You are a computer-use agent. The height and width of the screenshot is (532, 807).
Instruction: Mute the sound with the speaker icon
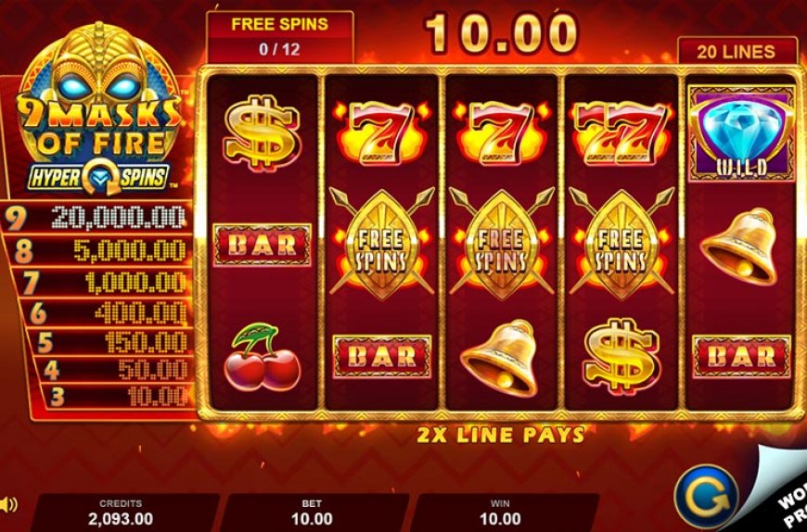tap(7, 505)
